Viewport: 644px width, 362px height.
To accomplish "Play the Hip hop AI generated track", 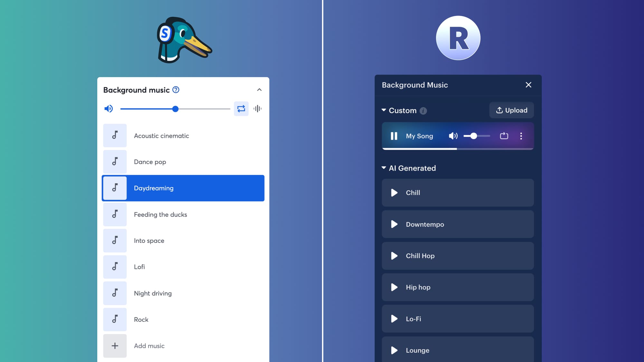I will (x=394, y=287).
